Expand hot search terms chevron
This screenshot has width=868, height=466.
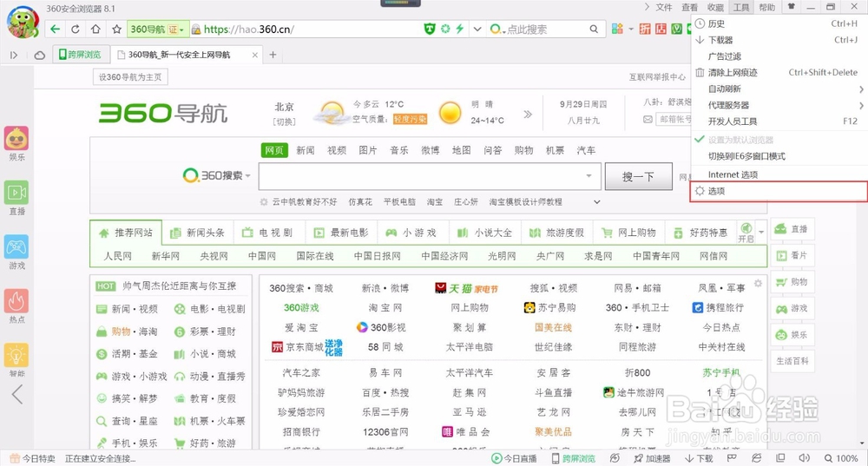(x=597, y=202)
